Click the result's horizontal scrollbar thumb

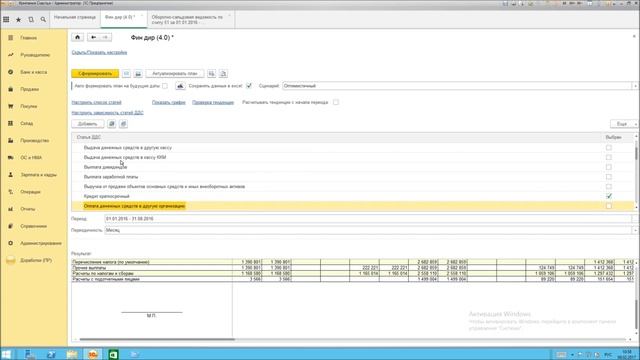(157, 339)
